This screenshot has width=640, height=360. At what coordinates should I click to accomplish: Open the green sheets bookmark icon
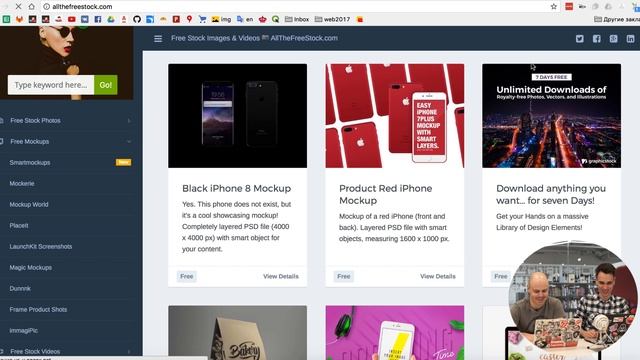[x=7, y=19]
